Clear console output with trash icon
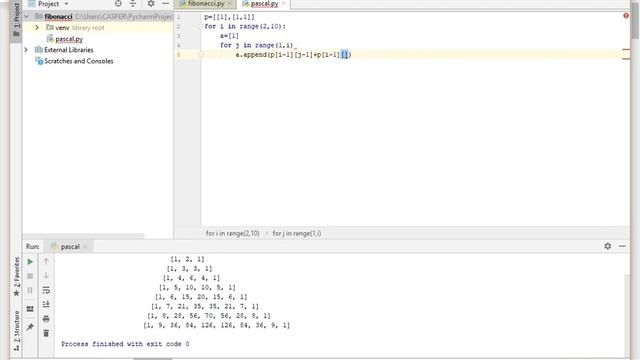The height and width of the screenshot is (360, 640). (x=46, y=333)
